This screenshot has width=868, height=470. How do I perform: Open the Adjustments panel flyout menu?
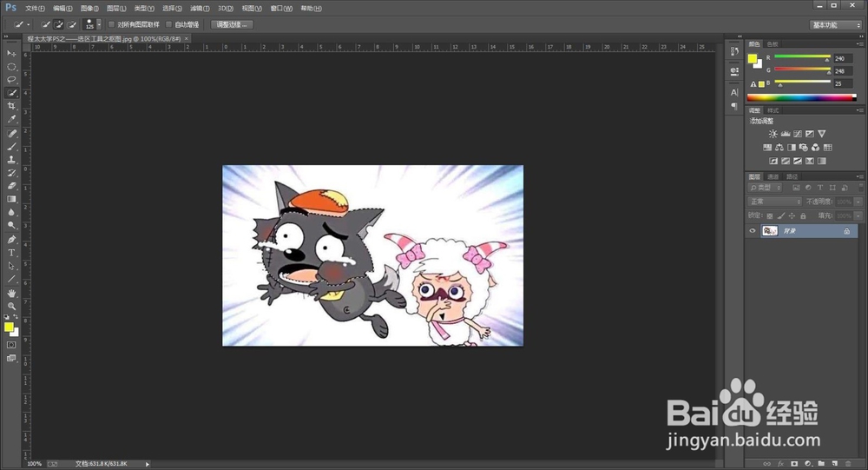[859, 110]
